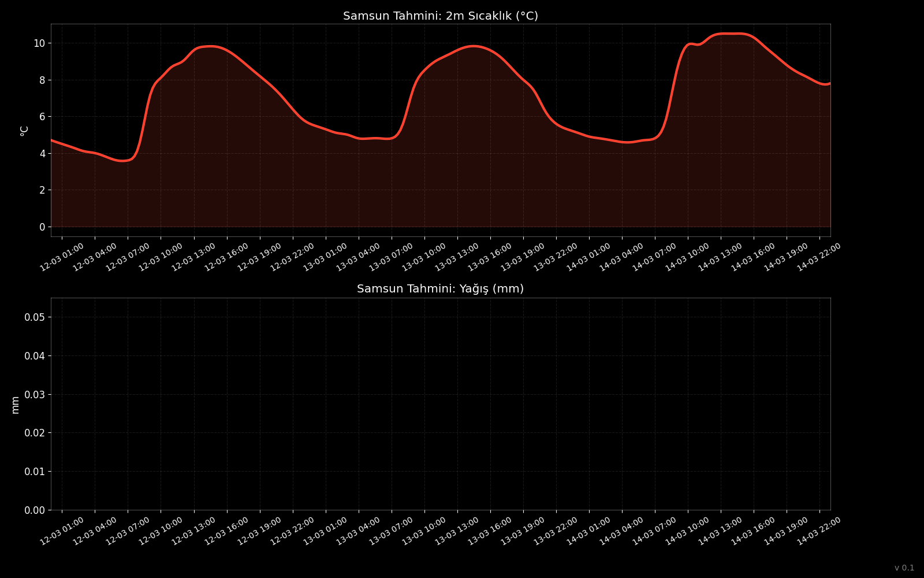
Task: Click the 12-03 01:00 label under the precipitation chart
Action: 62,531
